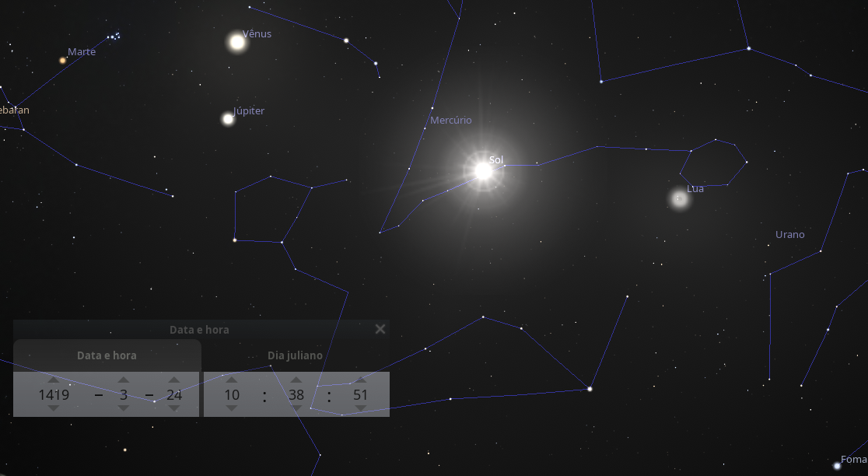Decrease the month value with the down arrow

pos(124,408)
